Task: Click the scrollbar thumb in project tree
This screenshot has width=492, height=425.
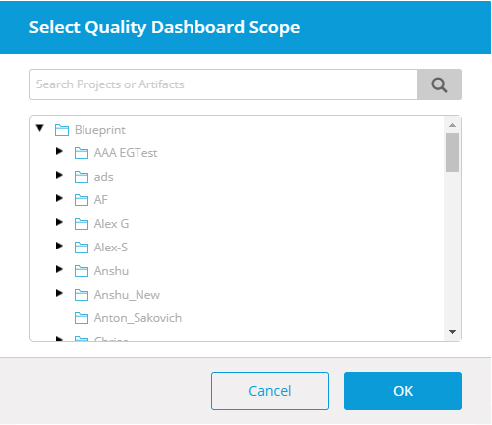Action: click(x=452, y=152)
